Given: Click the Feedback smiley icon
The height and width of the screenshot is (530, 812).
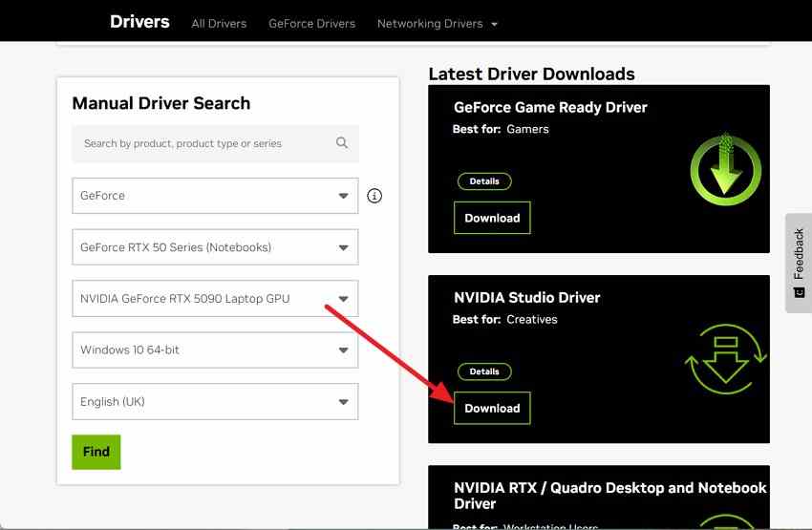Looking at the screenshot, I should tap(799, 292).
